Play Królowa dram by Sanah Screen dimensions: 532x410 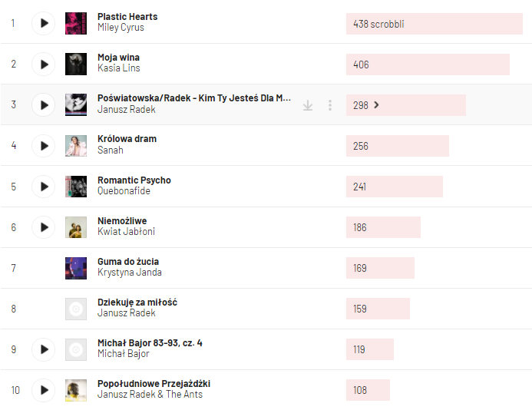pyautogui.click(x=44, y=145)
